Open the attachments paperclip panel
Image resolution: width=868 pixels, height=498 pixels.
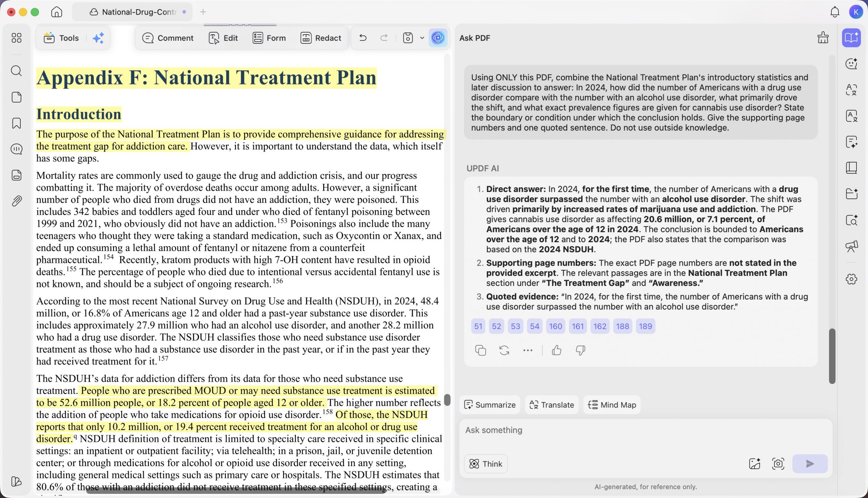(16, 201)
